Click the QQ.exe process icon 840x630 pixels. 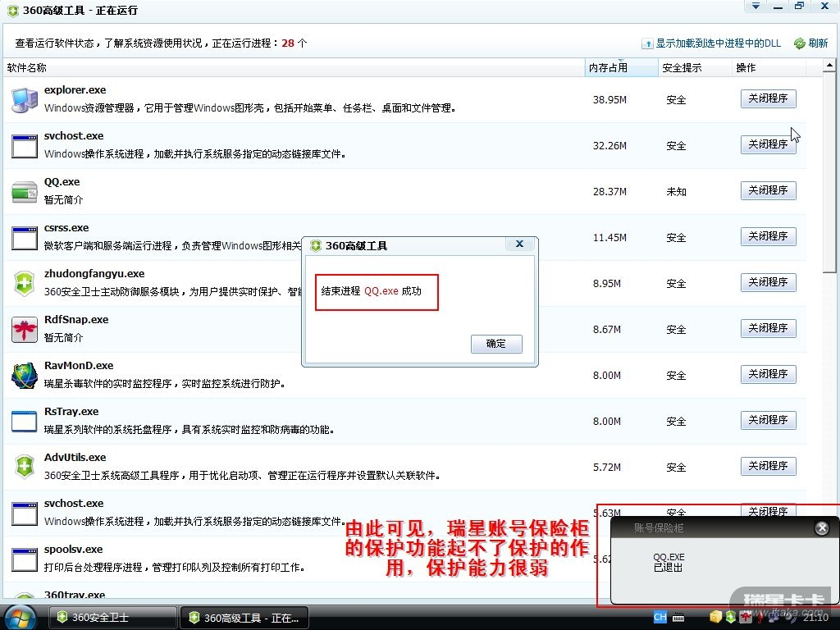tap(25, 192)
